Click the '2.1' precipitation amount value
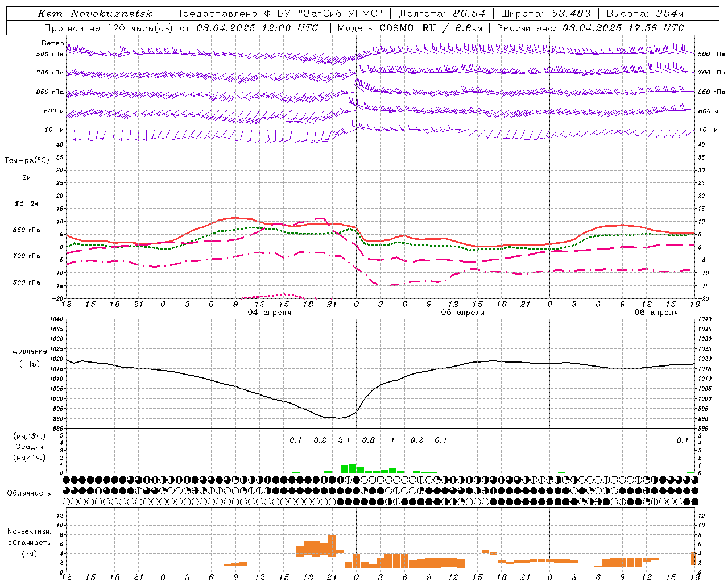The height and width of the screenshot is (582, 728). tap(344, 440)
